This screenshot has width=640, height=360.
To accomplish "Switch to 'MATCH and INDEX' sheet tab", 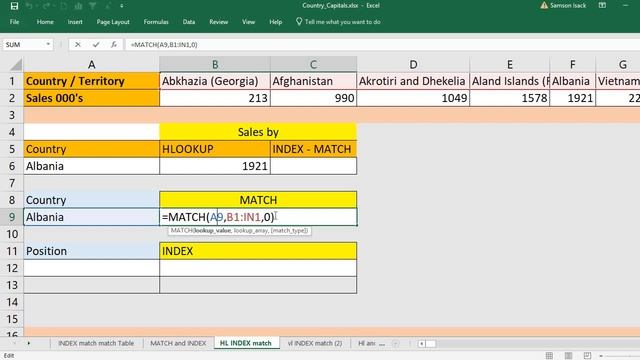I will (x=178, y=343).
